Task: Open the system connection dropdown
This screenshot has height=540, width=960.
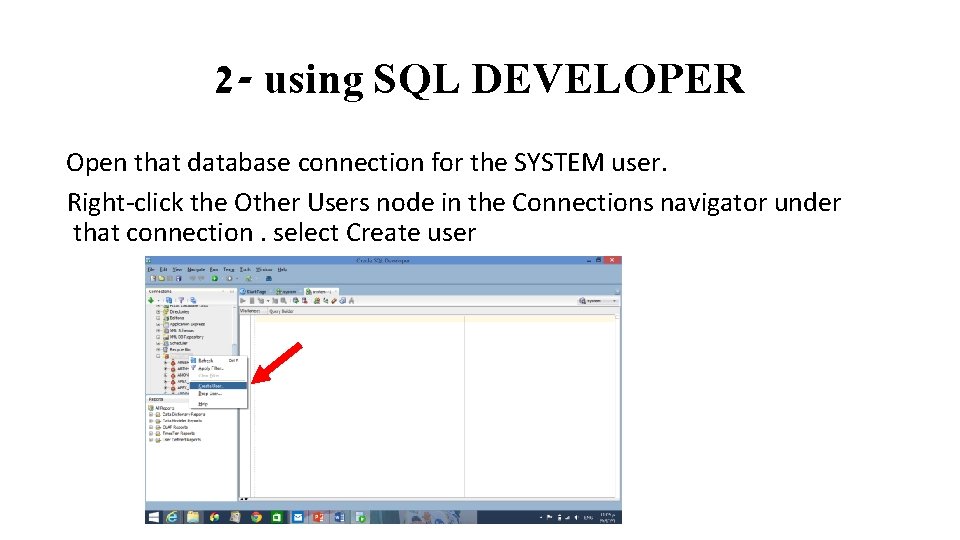Action: click(598, 301)
